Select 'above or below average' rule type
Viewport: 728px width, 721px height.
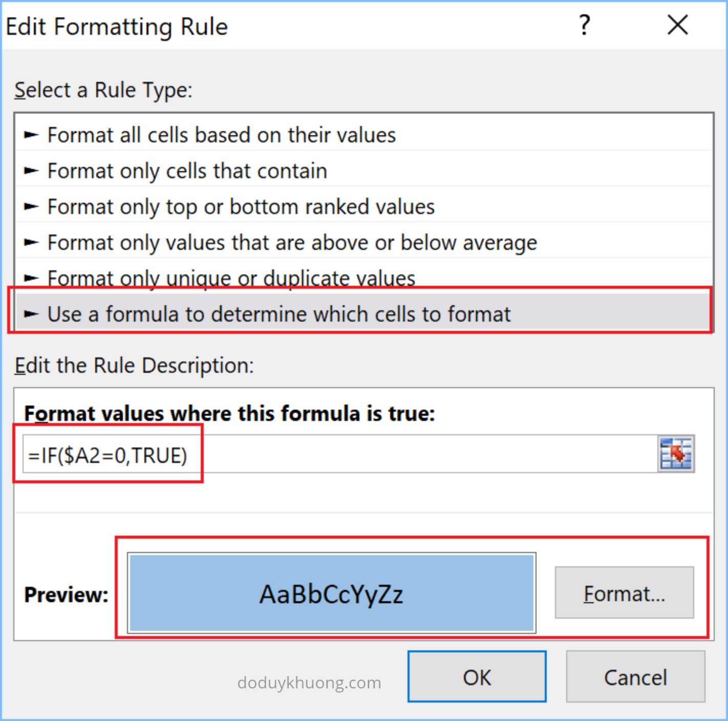[x=292, y=243]
